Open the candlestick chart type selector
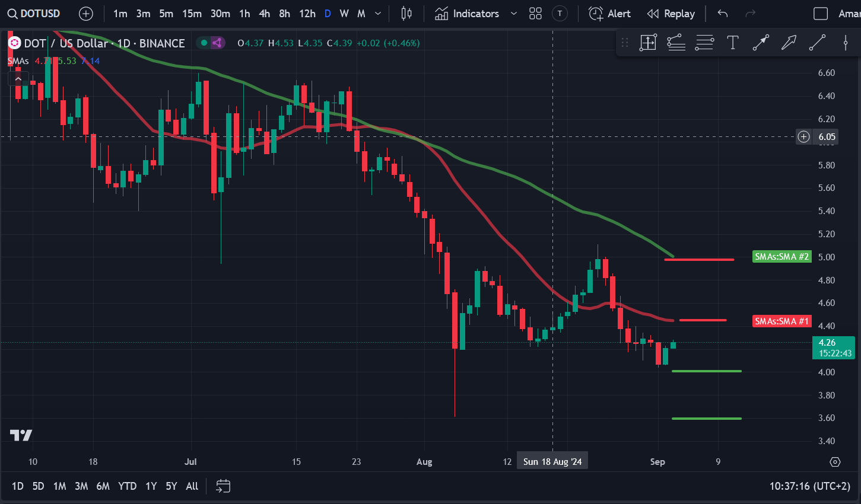The width and height of the screenshot is (861, 504). click(x=406, y=14)
